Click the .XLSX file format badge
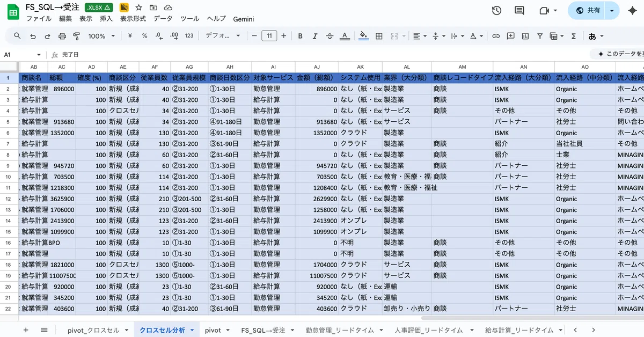The image size is (644, 337). (x=99, y=8)
